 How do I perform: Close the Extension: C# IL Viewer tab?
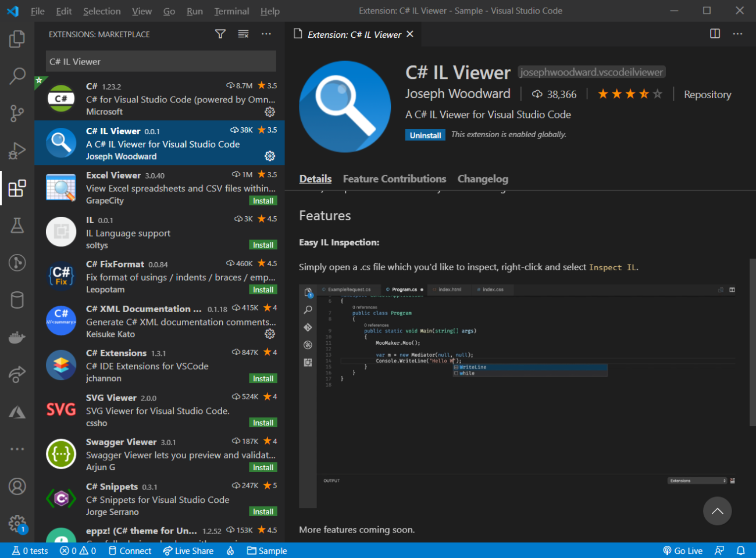(410, 34)
